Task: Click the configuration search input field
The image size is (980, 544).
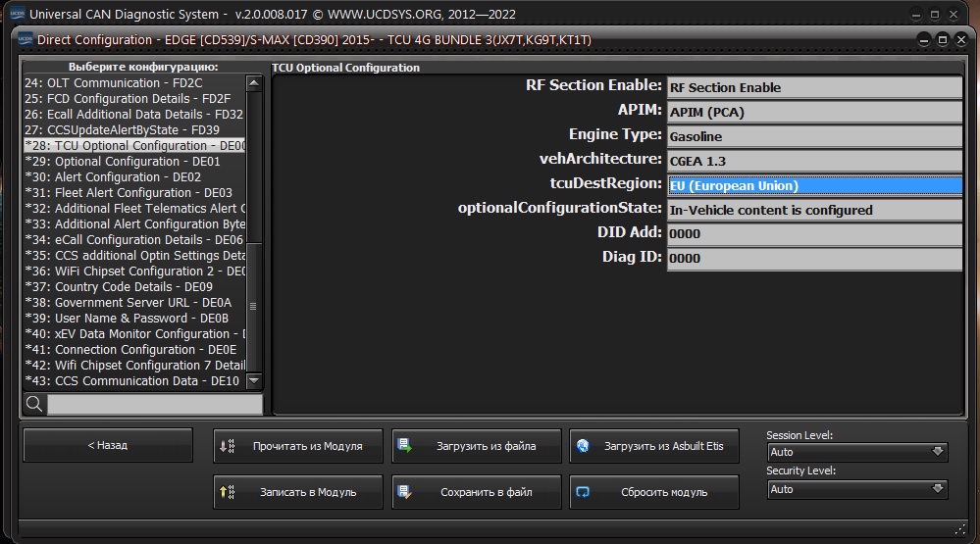Action: coord(154,404)
